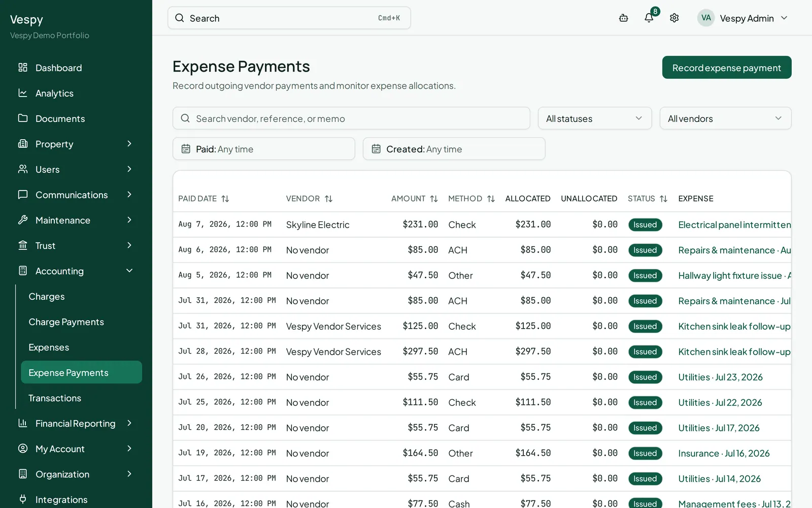Click the Documents folder icon in sidebar
Viewport: 812px width, 508px height.
pos(23,118)
